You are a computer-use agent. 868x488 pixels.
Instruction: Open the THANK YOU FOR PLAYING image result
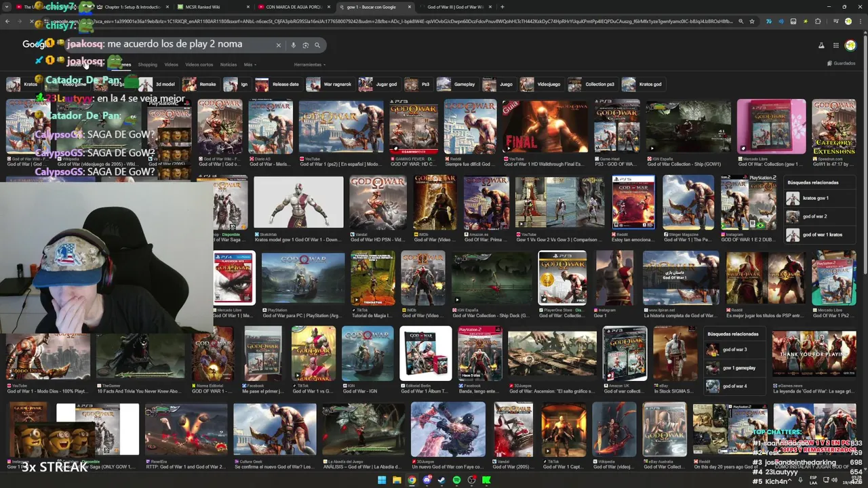(x=814, y=353)
